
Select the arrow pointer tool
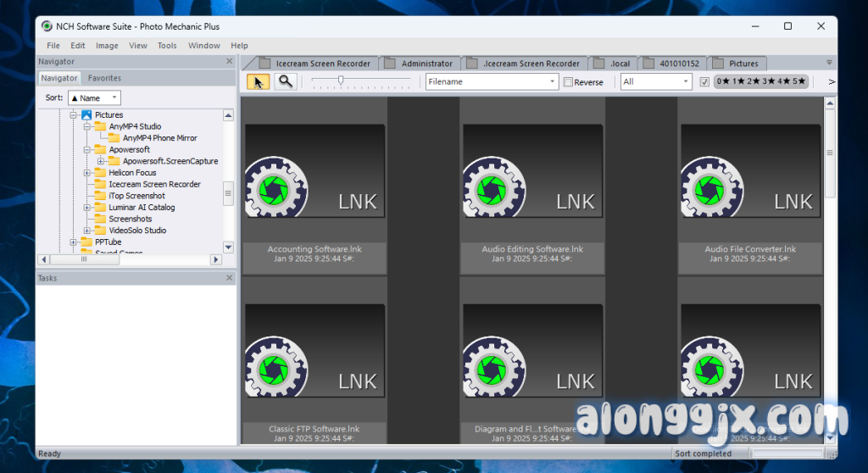(x=259, y=81)
